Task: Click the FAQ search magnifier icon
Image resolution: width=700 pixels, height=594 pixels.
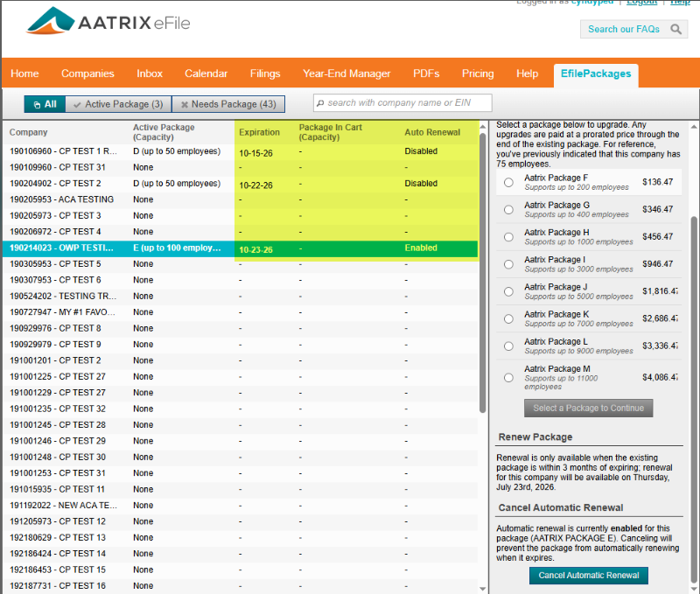Action: tap(676, 30)
